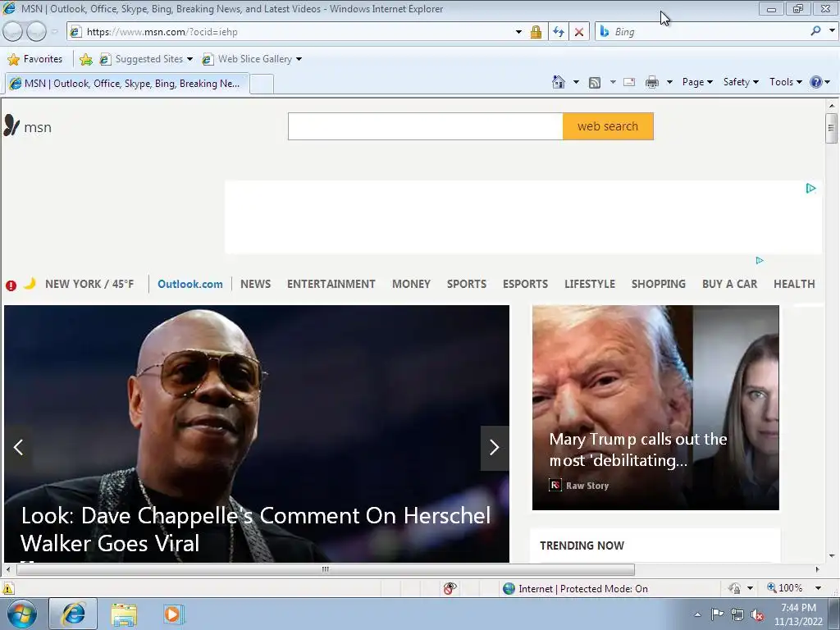
Task: Open the Tools menu
Action: point(785,82)
